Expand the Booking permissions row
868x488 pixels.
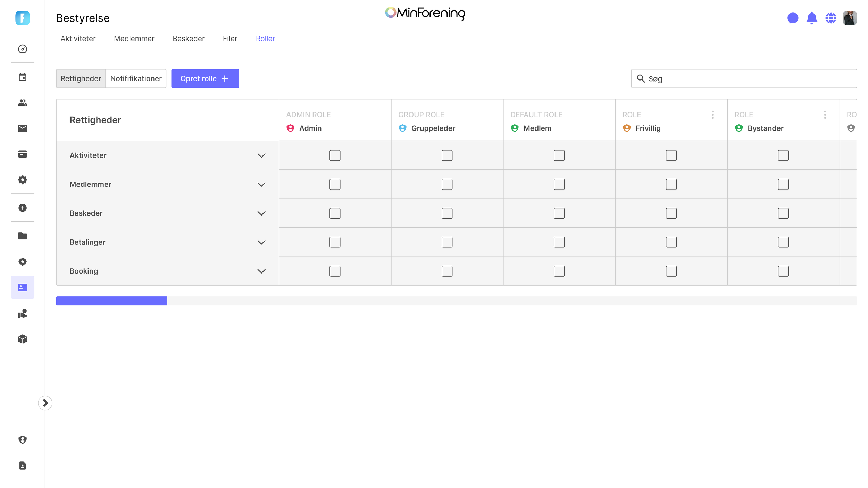pyautogui.click(x=261, y=271)
